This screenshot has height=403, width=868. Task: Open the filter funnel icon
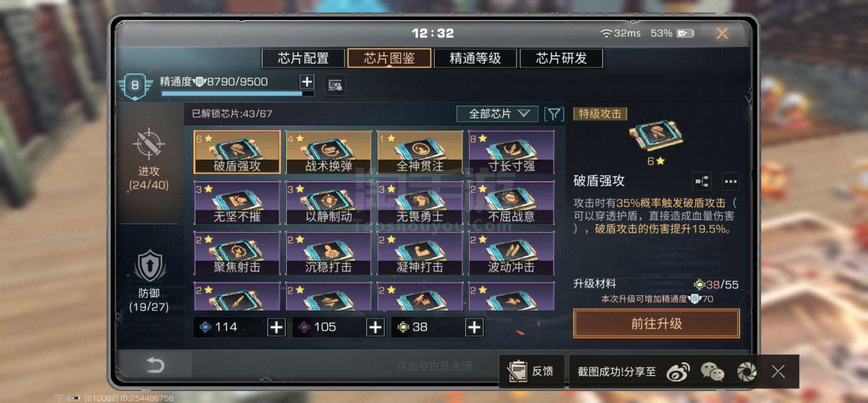click(554, 114)
